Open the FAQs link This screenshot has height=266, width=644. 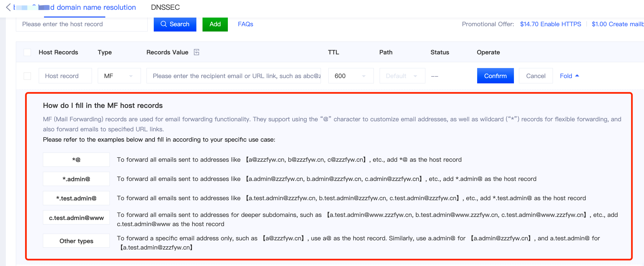click(245, 24)
